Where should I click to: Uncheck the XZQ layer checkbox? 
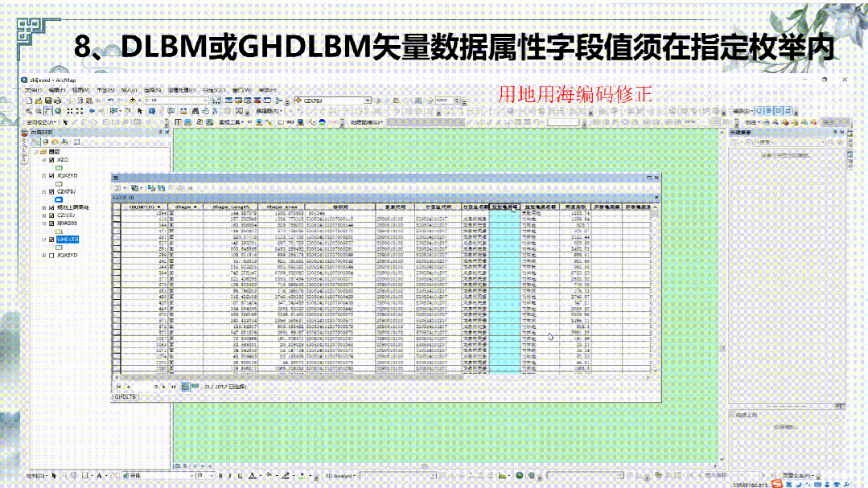51,160
